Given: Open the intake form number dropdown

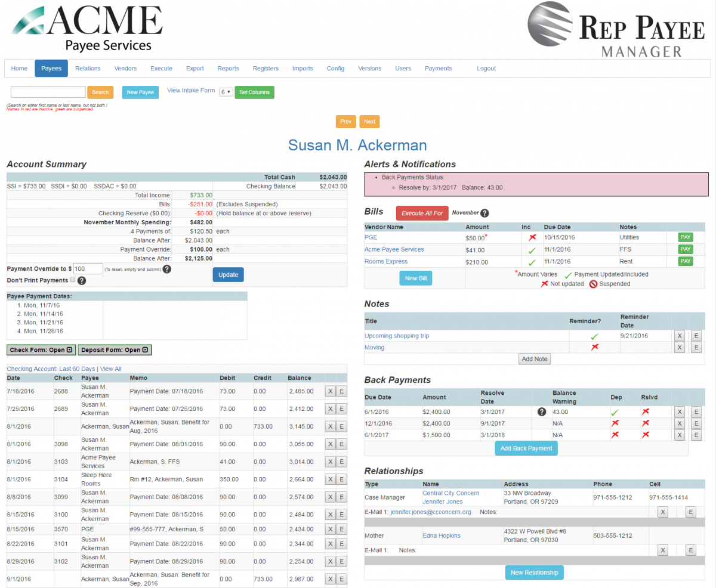Looking at the screenshot, I should point(227,92).
